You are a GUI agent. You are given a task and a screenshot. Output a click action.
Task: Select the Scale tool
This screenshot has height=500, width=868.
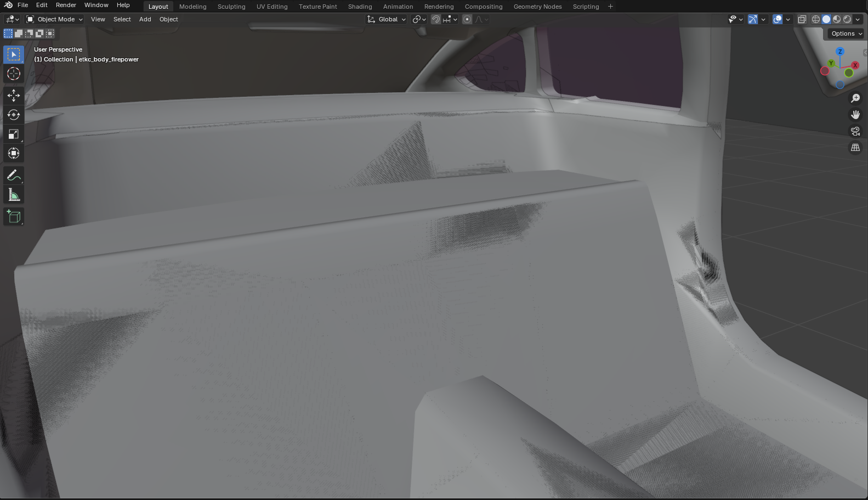click(x=14, y=134)
